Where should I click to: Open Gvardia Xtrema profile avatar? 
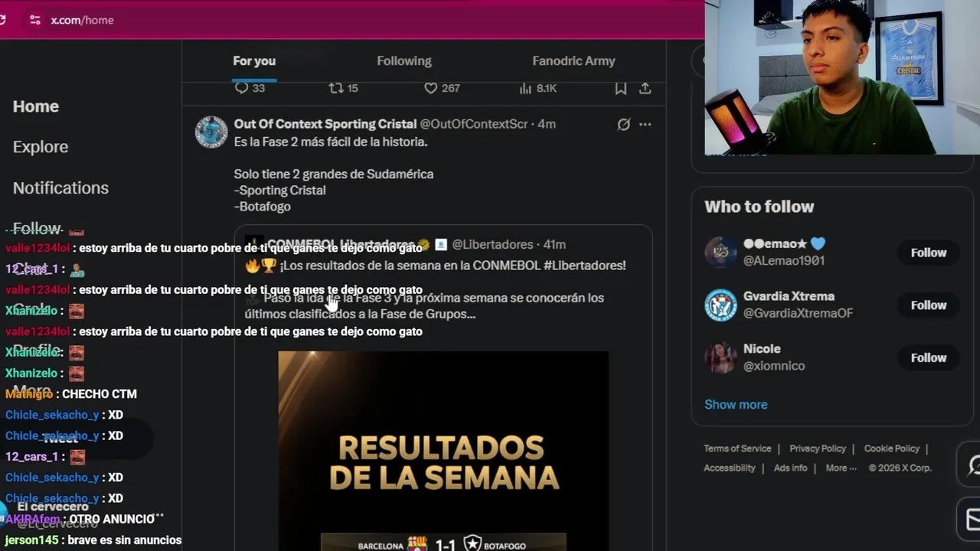tap(720, 305)
